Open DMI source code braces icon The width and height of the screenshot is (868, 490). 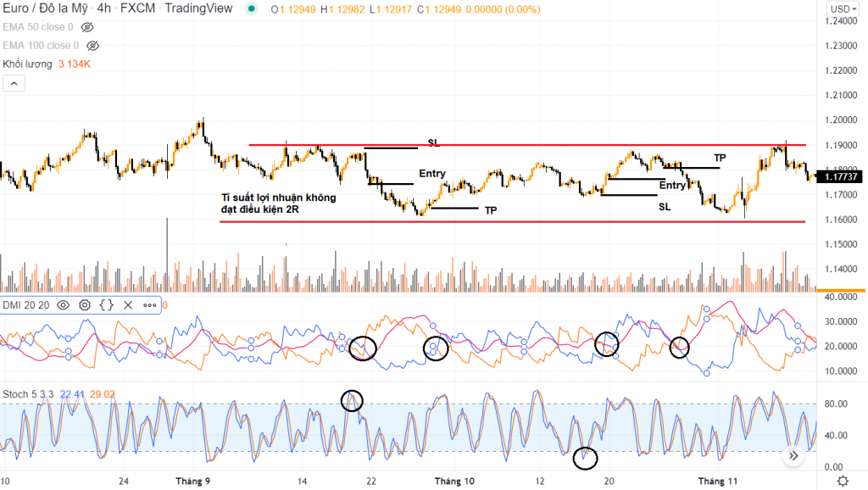click(106, 305)
